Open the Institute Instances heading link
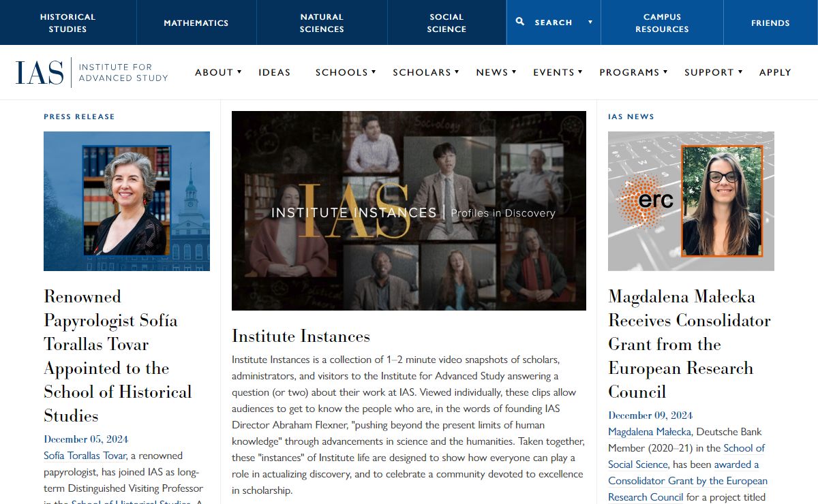Screen dimensions: 818x504 [301, 336]
